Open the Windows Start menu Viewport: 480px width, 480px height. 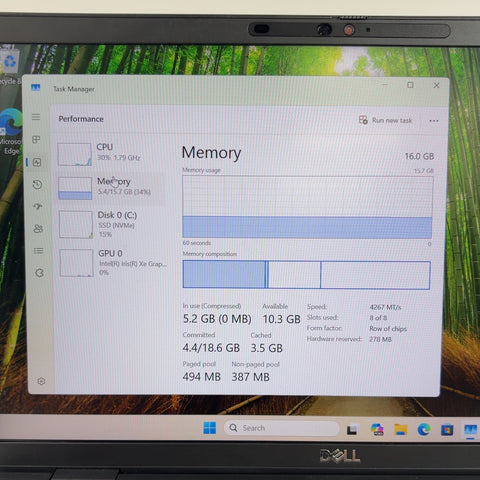(x=210, y=428)
